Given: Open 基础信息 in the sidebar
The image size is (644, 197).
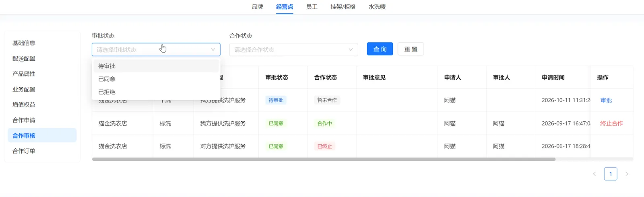Looking at the screenshot, I should pos(42,43).
